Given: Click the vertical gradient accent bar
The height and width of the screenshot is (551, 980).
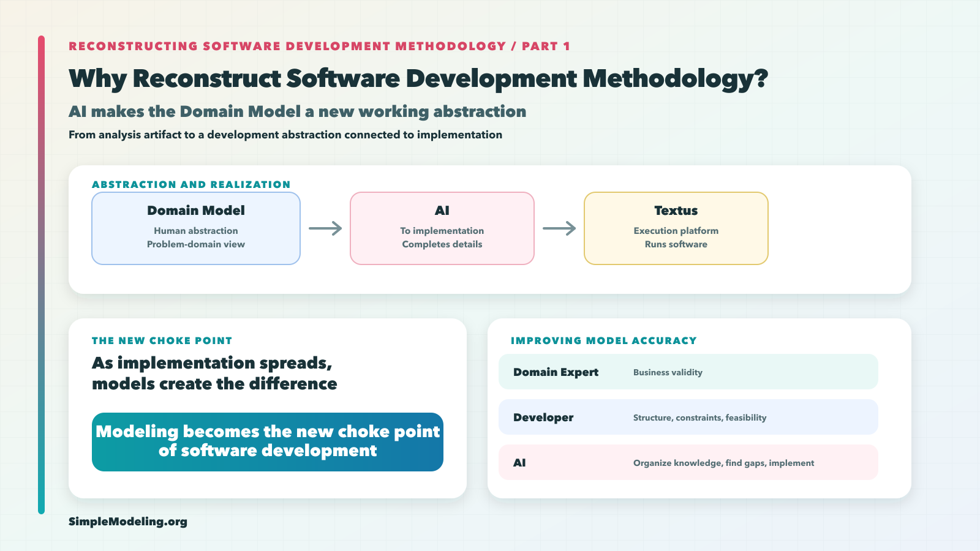Looking at the screenshot, I should click(41, 275).
